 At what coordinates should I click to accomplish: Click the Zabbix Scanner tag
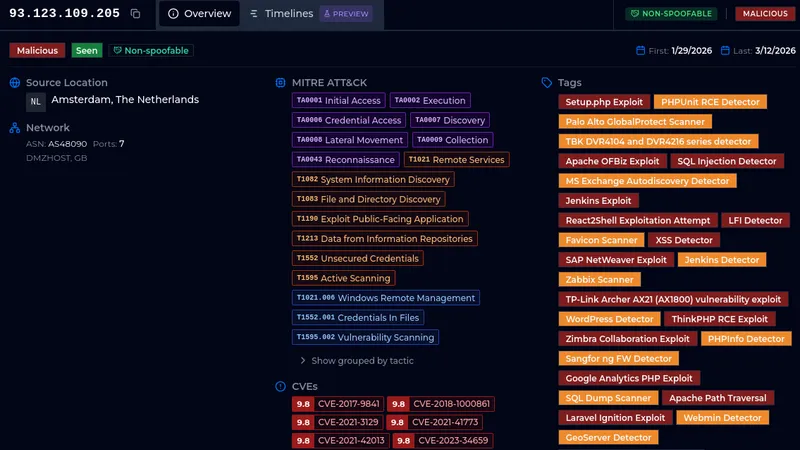tap(599, 280)
